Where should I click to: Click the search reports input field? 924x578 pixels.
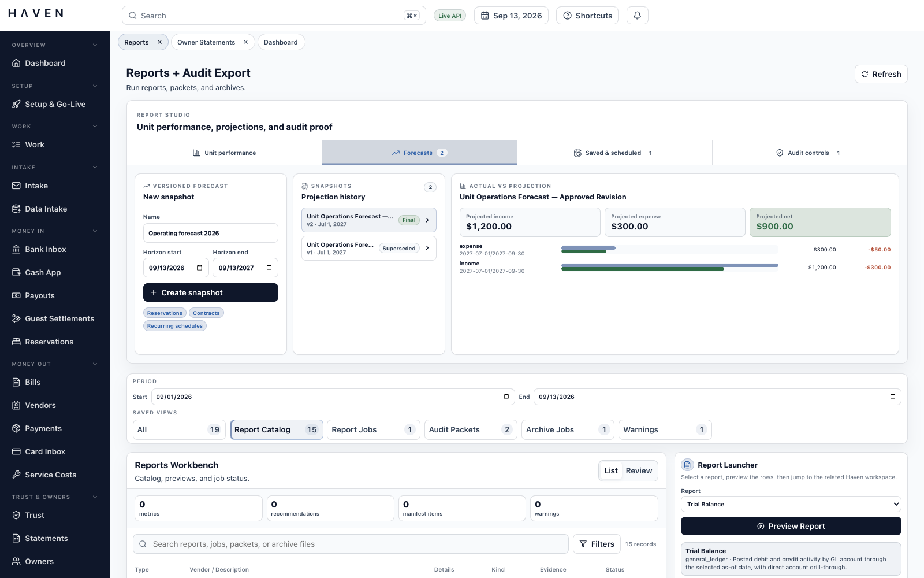click(351, 544)
